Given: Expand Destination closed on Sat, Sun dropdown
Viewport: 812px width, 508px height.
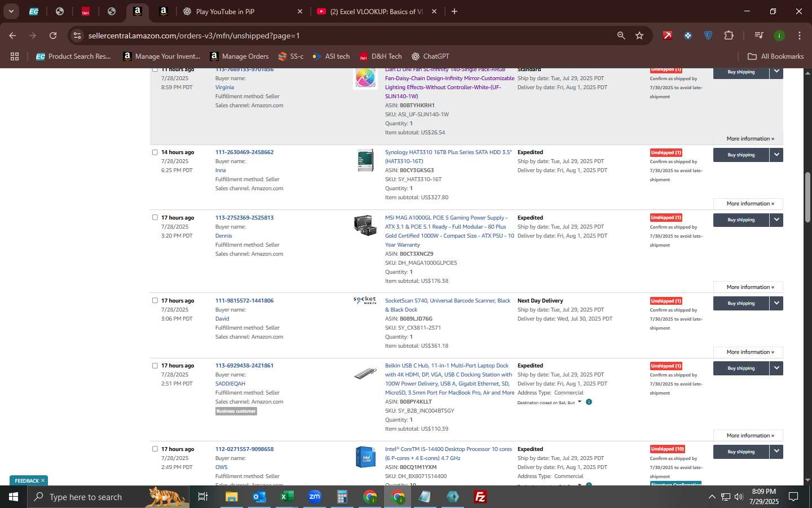Looking at the screenshot, I should [x=549, y=402].
